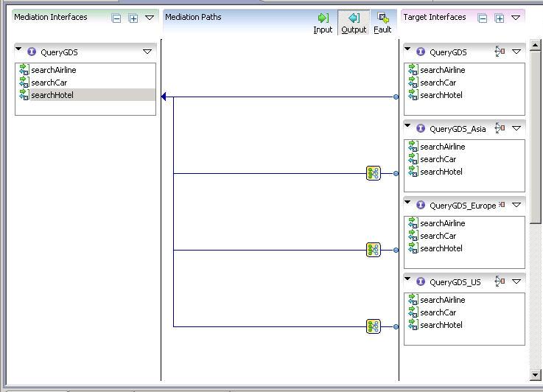Click QueryGDS_Europe reference wiring icon
This screenshot has height=392, width=543.
click(502, 205)
